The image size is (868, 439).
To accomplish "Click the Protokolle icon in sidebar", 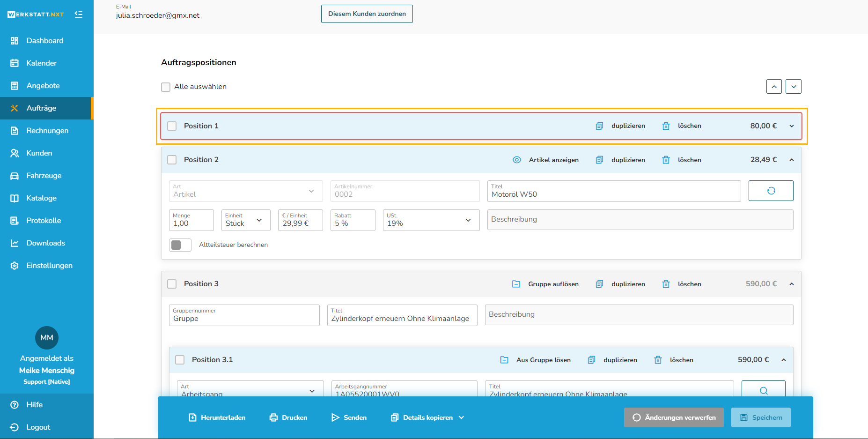I will coord(15,221).
